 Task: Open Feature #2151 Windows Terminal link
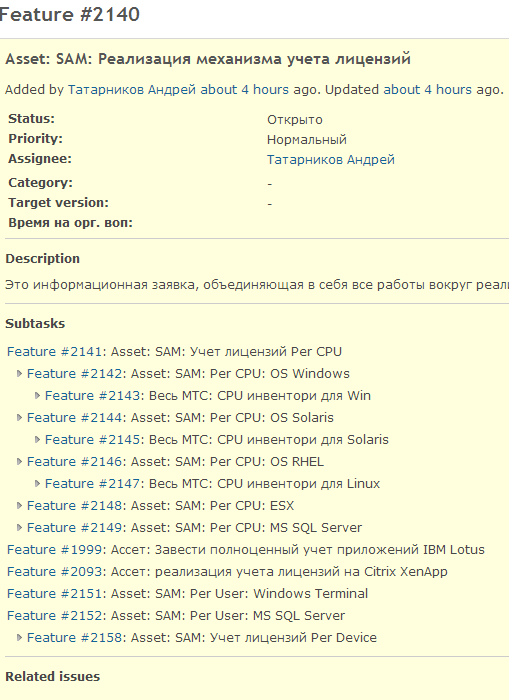(55, 593)
